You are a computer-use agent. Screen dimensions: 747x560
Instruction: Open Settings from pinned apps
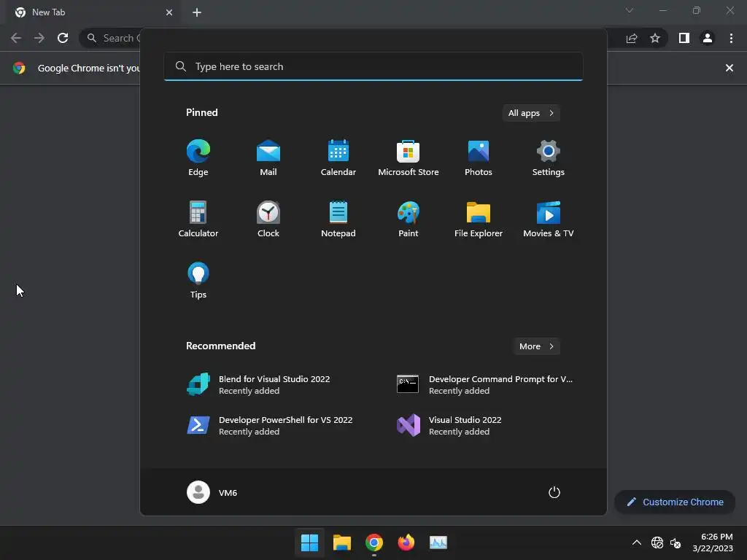click(549, 158)
